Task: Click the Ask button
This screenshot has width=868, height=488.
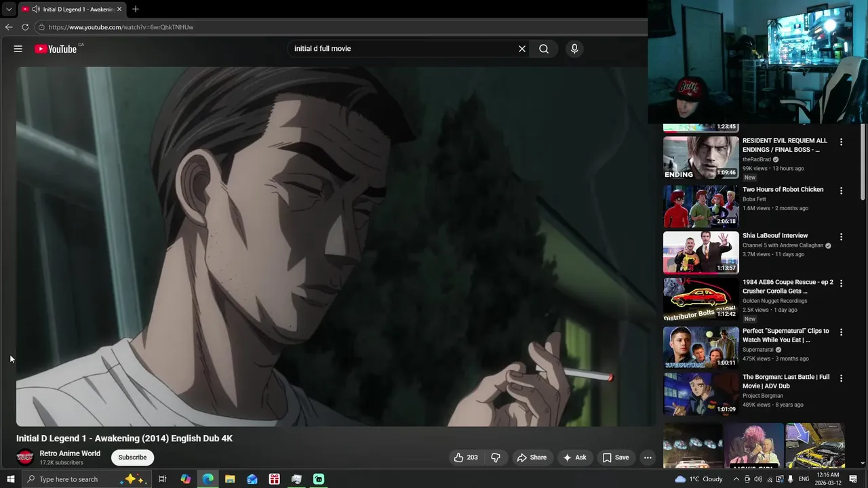Action: tap(574, 457)
